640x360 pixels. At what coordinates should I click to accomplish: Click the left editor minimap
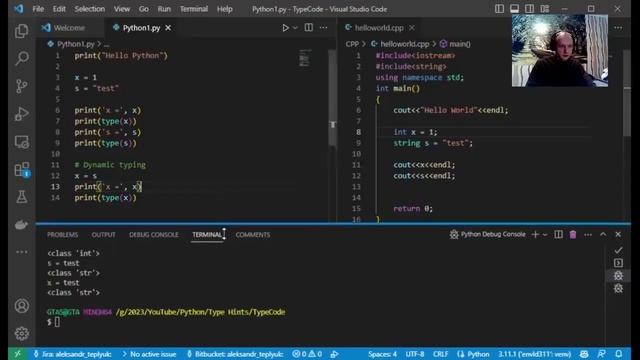click(x=304, y=58)
